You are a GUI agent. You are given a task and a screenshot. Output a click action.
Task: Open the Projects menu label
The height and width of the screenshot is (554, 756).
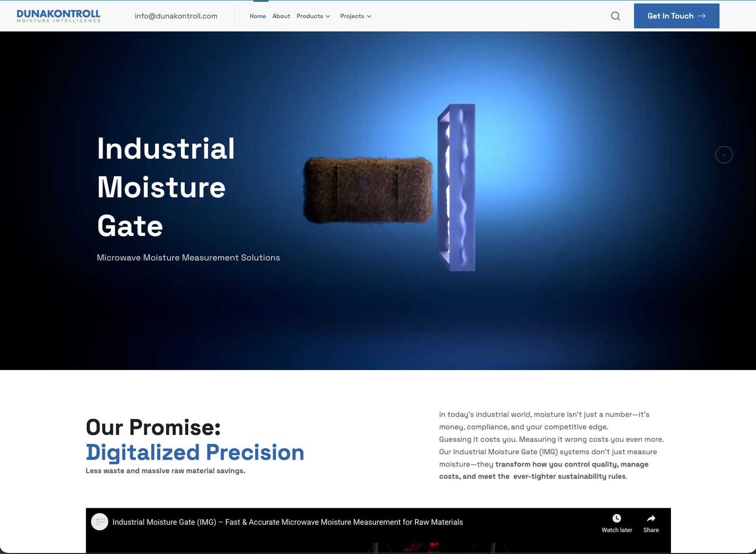tap(352, 16)
